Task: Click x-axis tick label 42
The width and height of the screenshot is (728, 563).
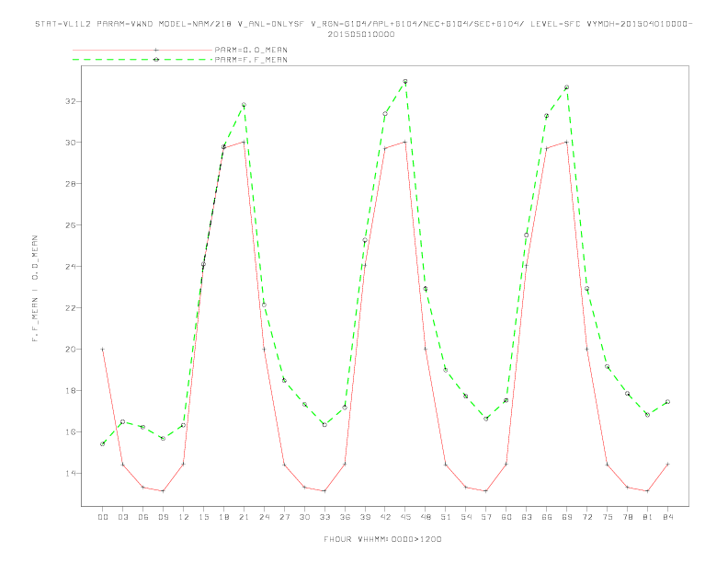Action: pos(385,517)
